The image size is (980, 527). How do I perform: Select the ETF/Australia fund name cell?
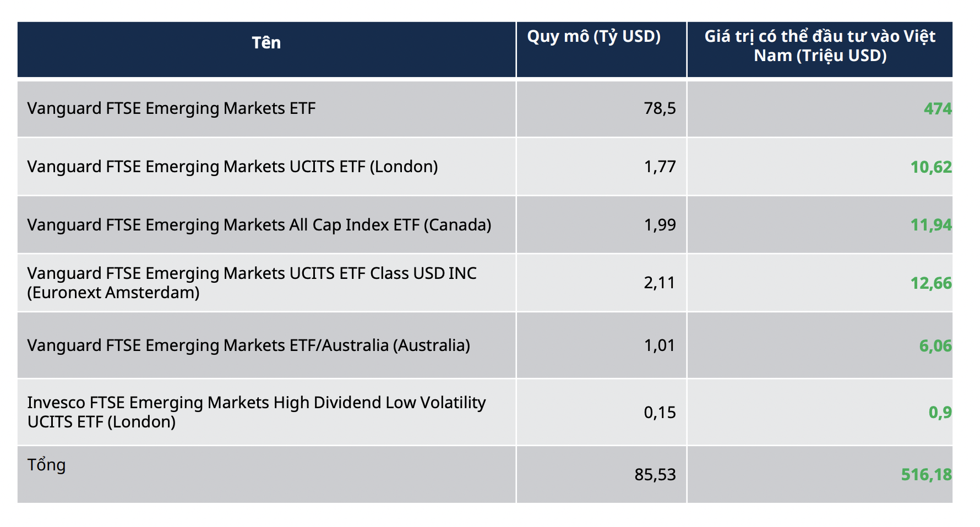point(248,345)
